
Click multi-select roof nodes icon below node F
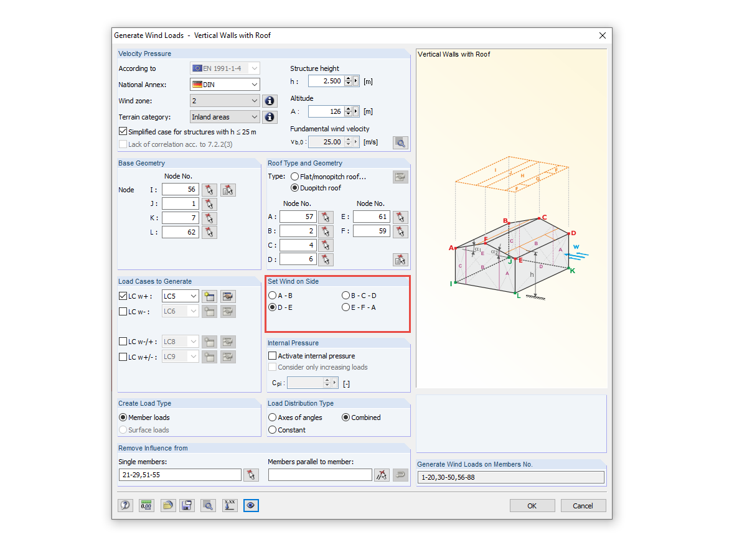pyautogui.click(x=400, y=259)
